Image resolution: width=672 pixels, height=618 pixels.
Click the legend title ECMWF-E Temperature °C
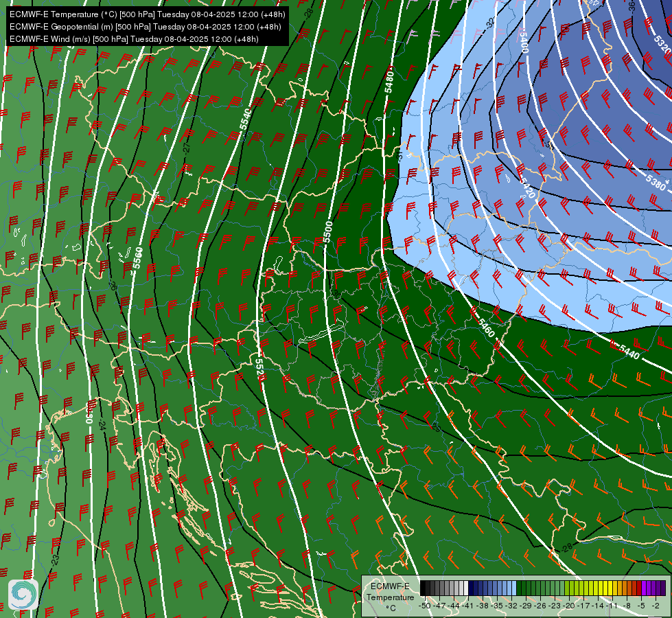click(390, 597)
